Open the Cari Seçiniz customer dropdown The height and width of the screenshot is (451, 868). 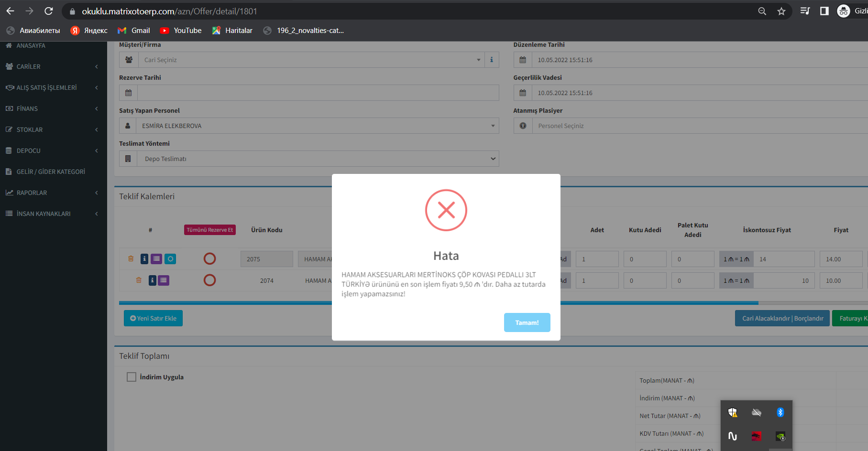pos(311,60)
